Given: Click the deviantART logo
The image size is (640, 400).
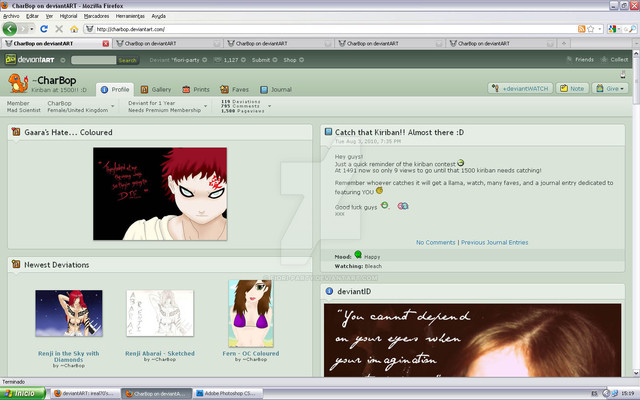Looking at the screenshot, I should pyautogui.click(x=29, y=60).
